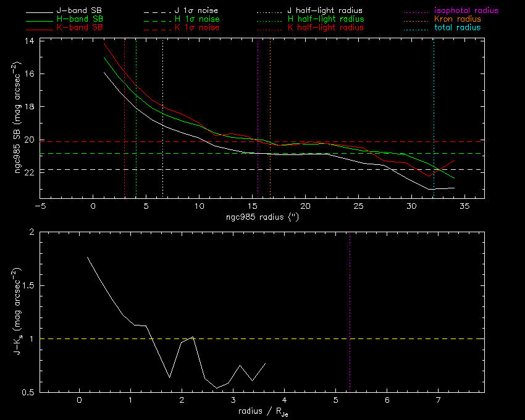The height and width of the screenshot is (420, 525).
Task: Select the J half-light radius legend entry
Action: (x=325, y=11)
